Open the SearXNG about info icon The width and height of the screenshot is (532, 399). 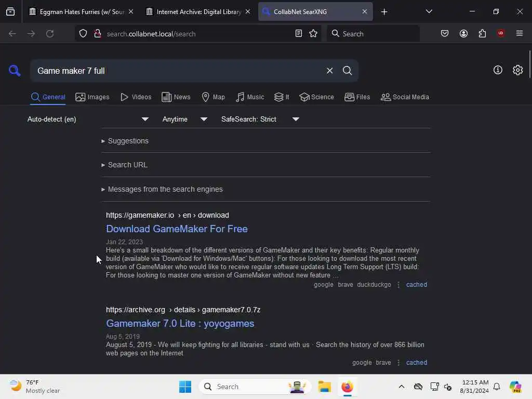click(498, 70)
